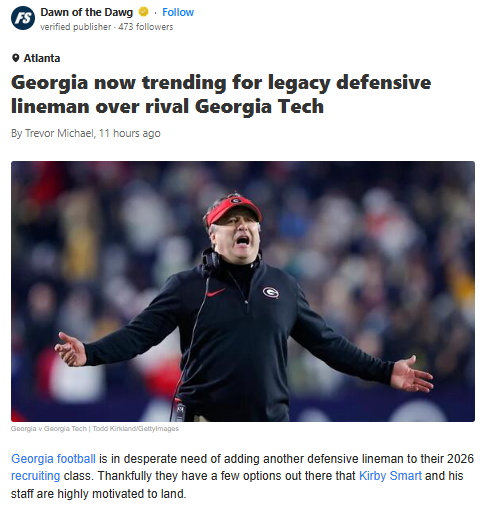Click the 473 followers count
The height and width of the screenshot is (514, 491).
click(x=146, y=27)
